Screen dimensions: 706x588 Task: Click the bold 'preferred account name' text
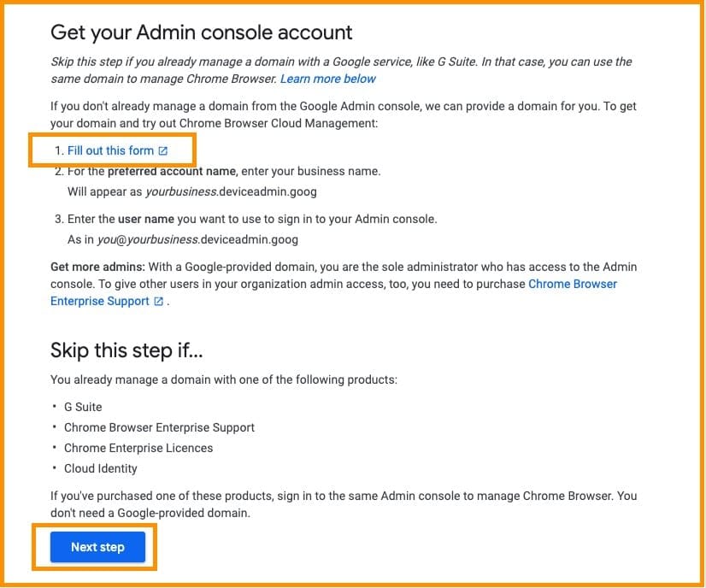(x=162, y=171)
